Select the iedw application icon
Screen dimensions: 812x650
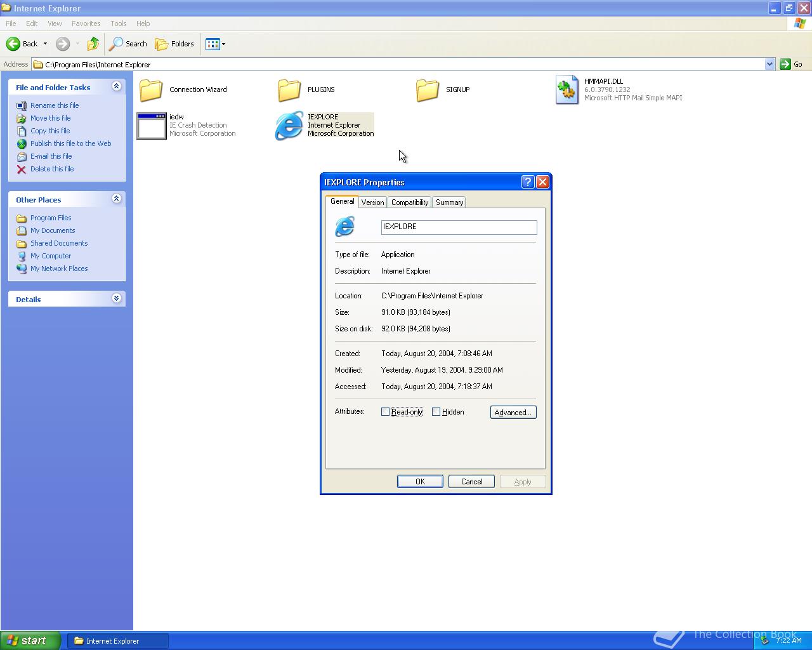pos(152,126)
